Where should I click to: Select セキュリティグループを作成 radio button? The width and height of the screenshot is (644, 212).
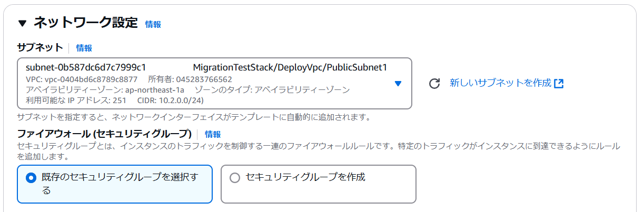click(x=235, y=178)
